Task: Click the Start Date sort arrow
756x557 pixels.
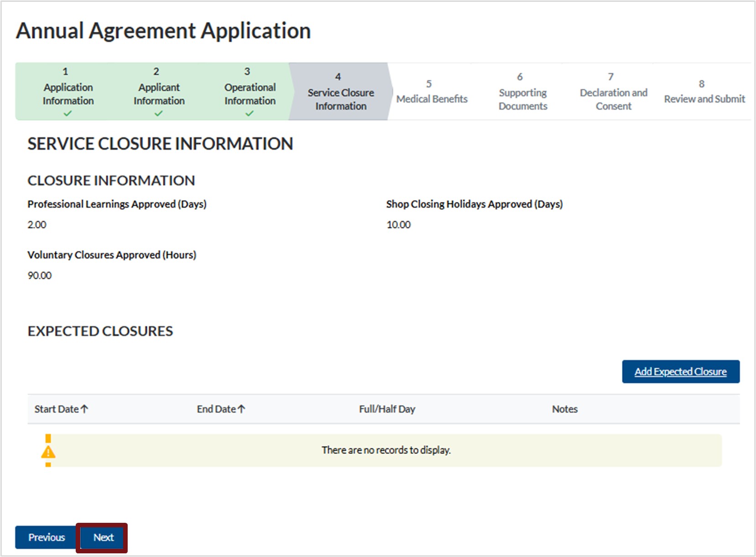Action: pos(84,409)
